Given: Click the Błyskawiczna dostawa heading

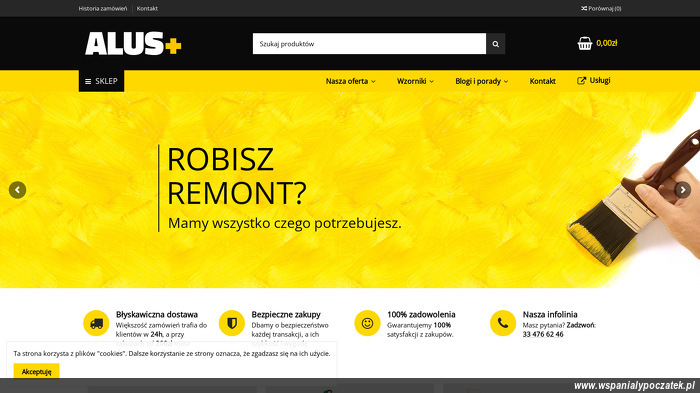Looking at the screenshot, I should pos(157,314).
